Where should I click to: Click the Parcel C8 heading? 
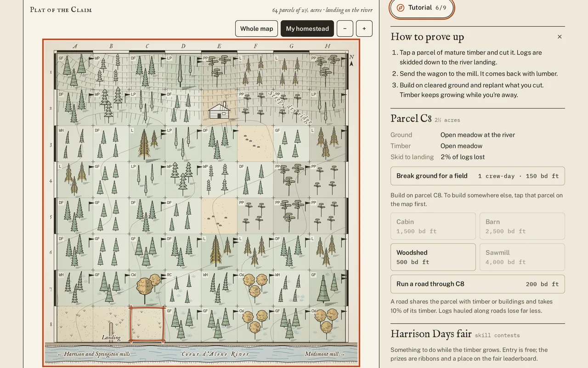(411, 118)
